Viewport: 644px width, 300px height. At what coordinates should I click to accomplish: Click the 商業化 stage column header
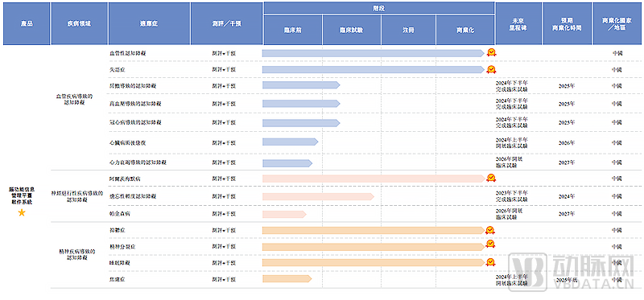[x=465, y=30]
